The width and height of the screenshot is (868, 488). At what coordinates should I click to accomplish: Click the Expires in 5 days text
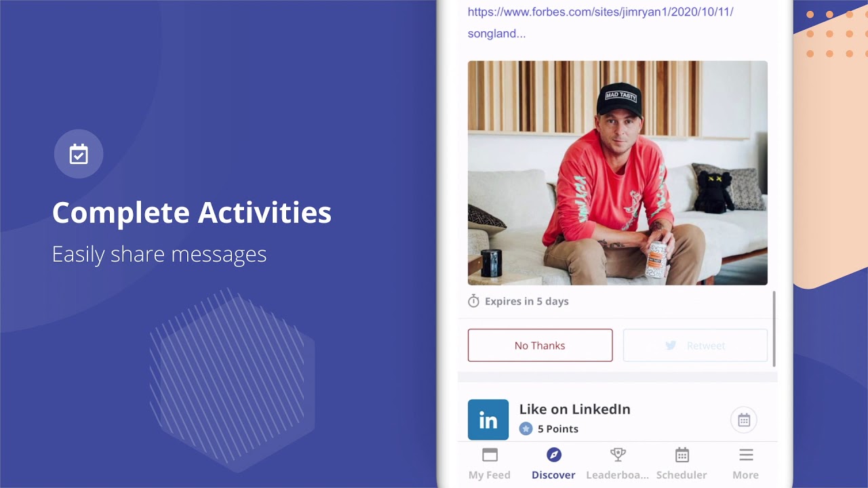pos(527,302)
